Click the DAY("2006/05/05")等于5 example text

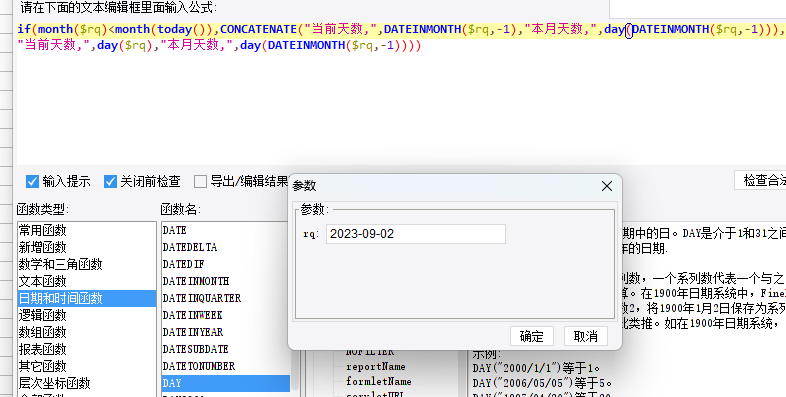pos(542,383)
